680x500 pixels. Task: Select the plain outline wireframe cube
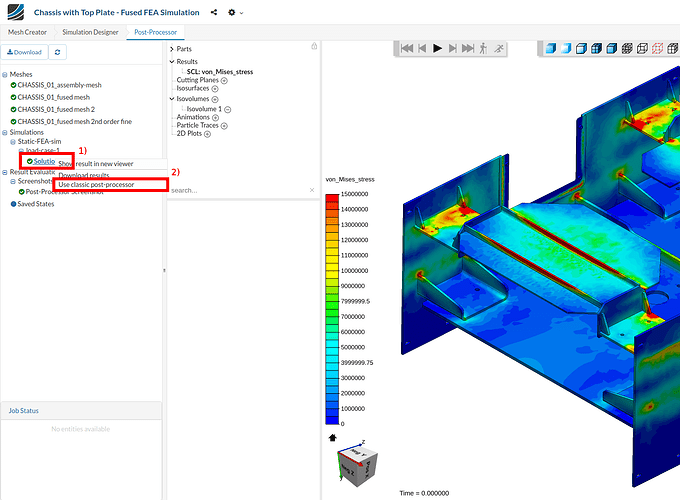(642, 48)
